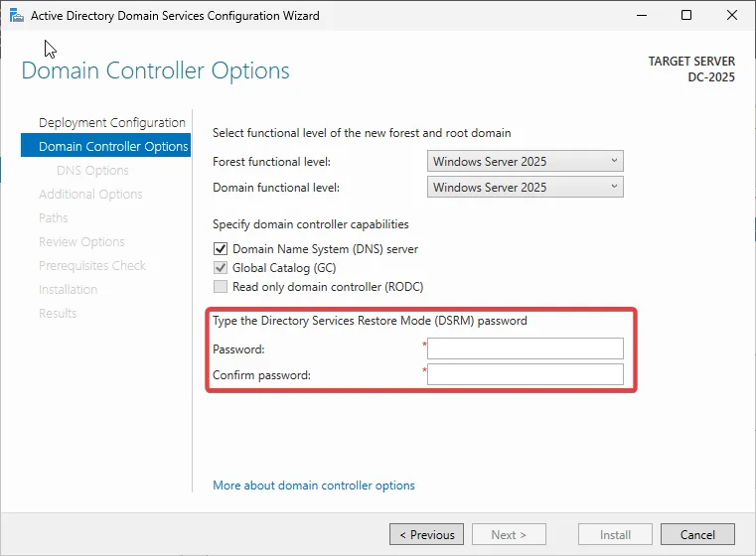
Task: Select Review Options step in sidebar
Action: pyautogui.click(x=81, y=242)
